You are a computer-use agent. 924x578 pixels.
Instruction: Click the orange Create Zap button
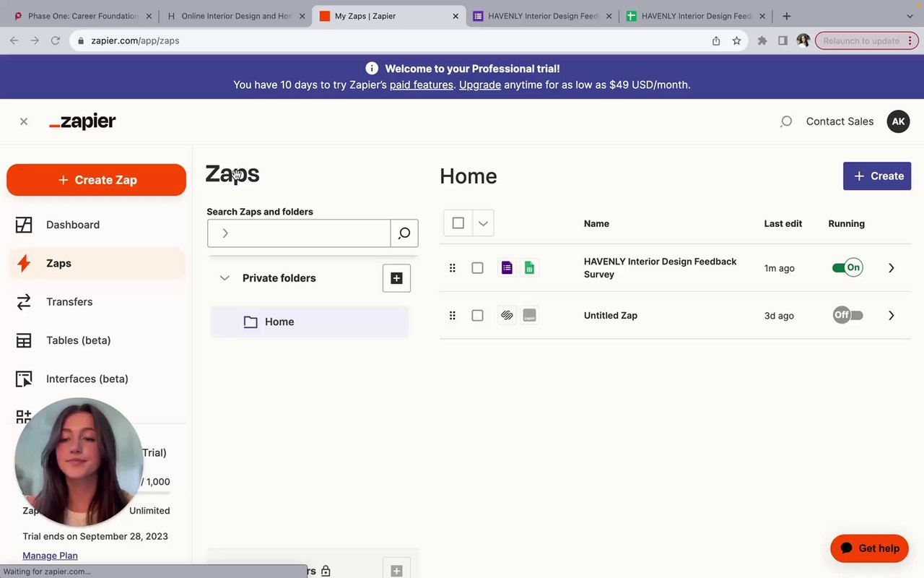(x=96, y=180)
